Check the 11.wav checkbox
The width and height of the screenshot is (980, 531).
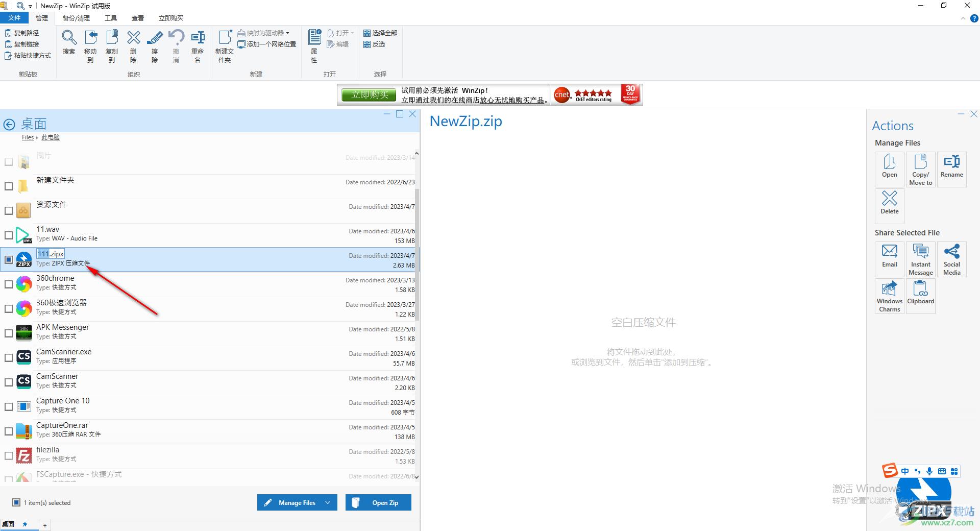tap(9, 235)
